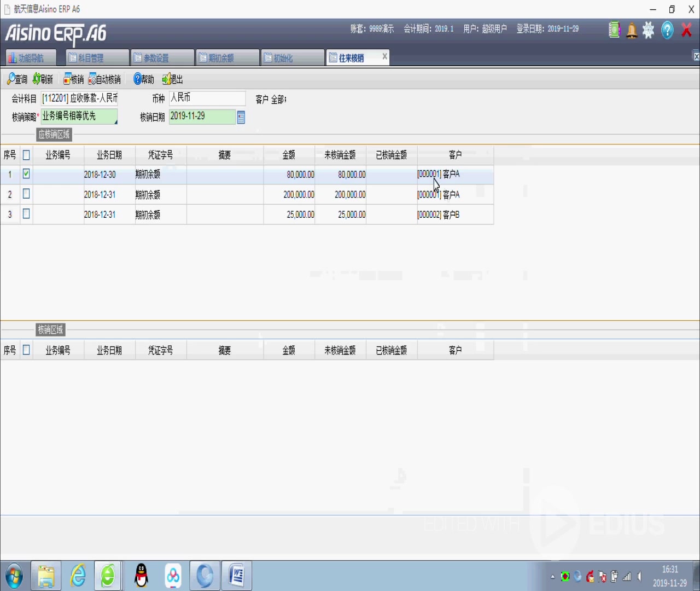Screen dimensions: 700x591
Task: Open the colorful cloud app taskbar icon
Action: click(173, 576)
